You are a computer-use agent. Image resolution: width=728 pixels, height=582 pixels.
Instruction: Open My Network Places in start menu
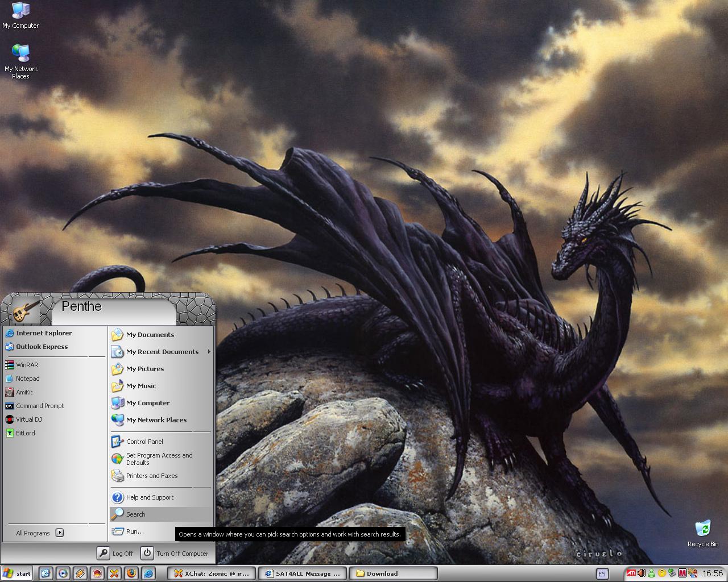[x=161, y=420]
